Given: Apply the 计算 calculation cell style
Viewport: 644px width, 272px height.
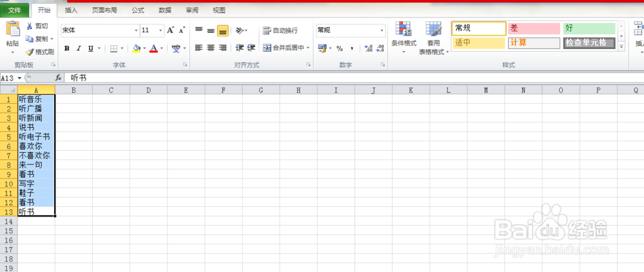Looking at the screenshot, I should coord(534,43).
